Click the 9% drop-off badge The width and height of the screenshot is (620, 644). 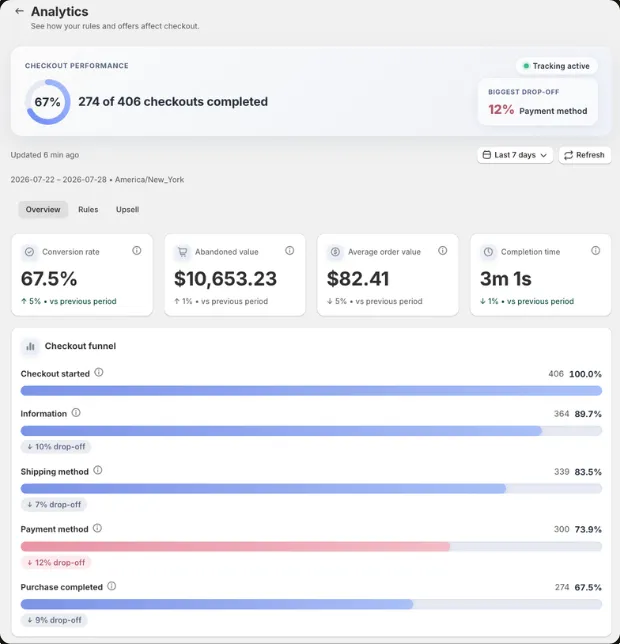click(54, 620)
